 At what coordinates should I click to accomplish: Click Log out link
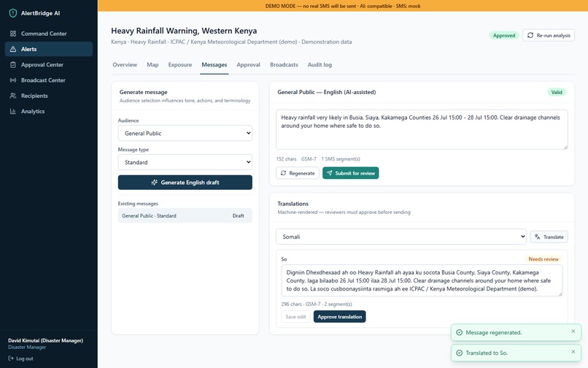click(x=21, y=359)
